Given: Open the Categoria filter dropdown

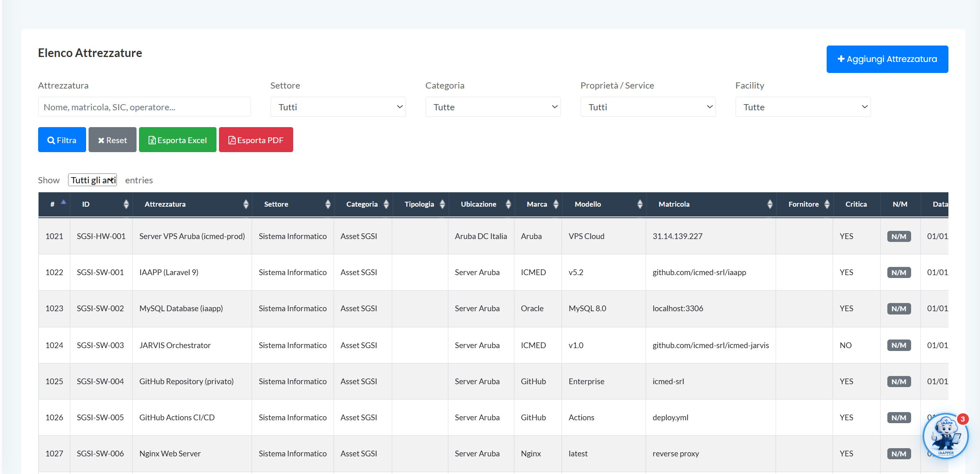Looking at the screenshot, I should coord(493,107).
